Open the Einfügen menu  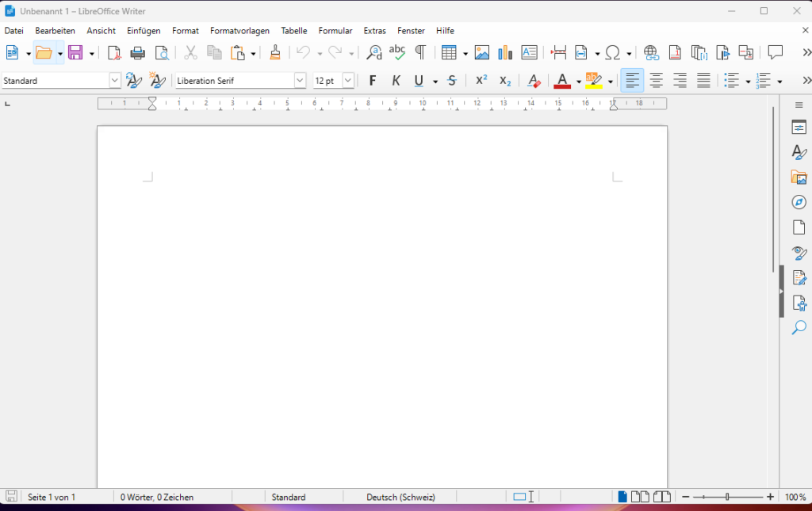(x=144, y=31)
